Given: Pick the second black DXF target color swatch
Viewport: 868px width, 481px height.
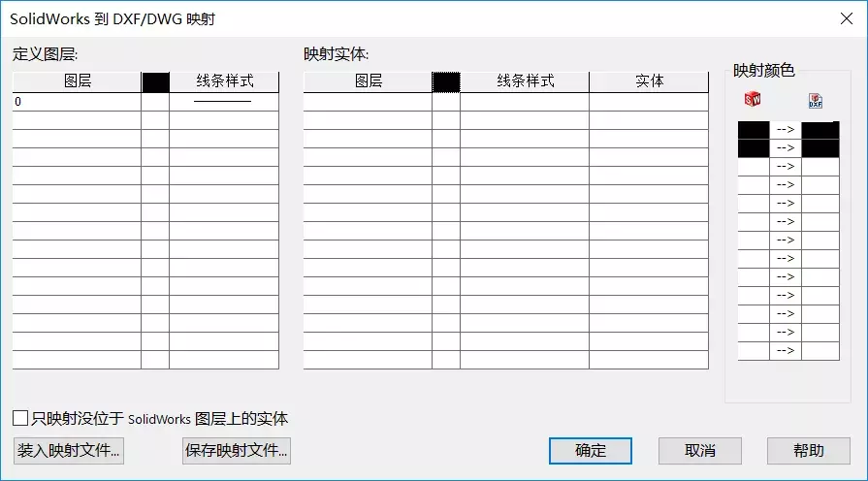Looking at the screenshot, I should [820, 148].
